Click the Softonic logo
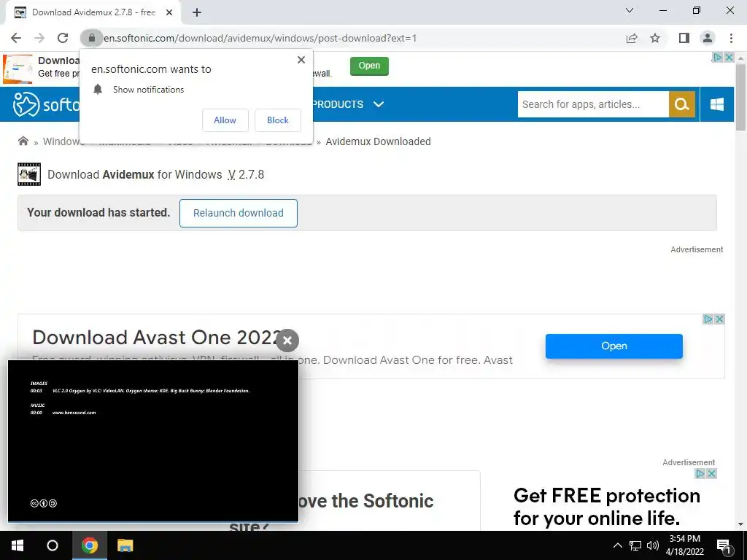 tap(46, 104)
